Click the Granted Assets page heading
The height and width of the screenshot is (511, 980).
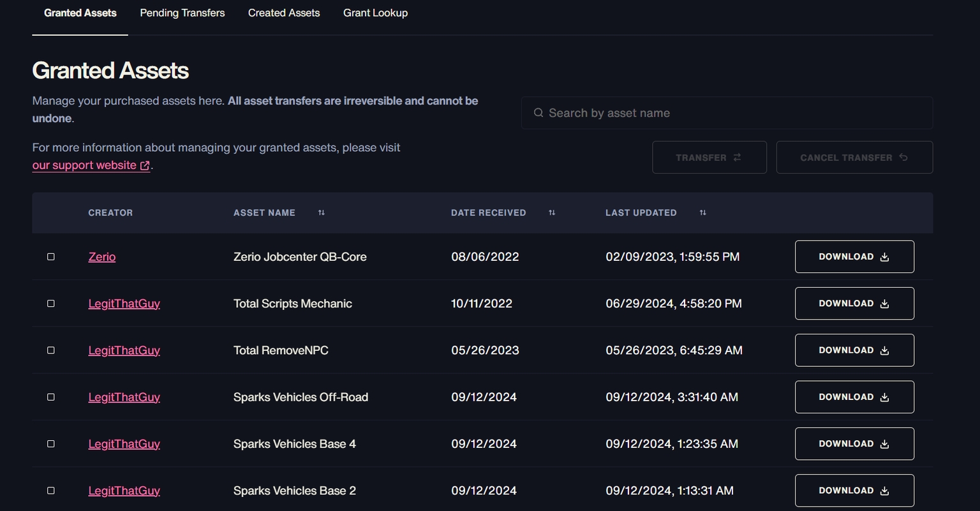pyautogui.click(x=110, y=70)
